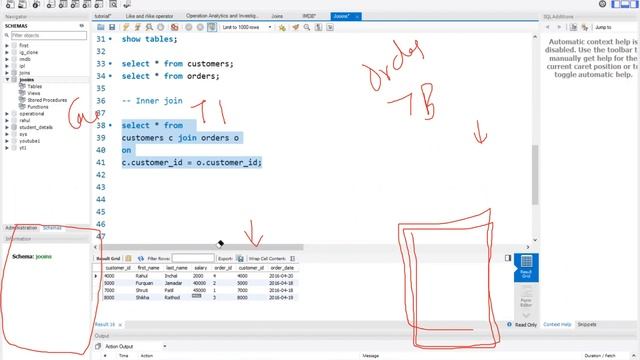This screenshot has height=360, width=640.
Task: Open the Limit to 1000 rows dropdown
Action: point(247,27)
